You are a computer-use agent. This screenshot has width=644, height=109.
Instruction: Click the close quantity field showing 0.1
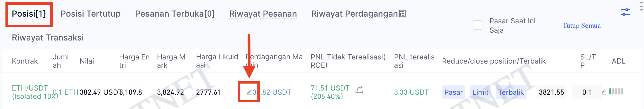[587, 92]
